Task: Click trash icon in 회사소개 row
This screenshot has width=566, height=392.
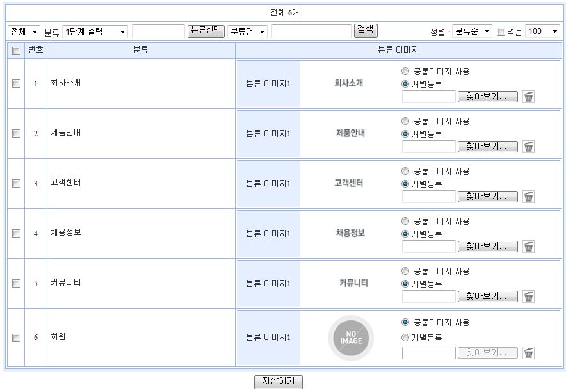Action: (x=528, y=97)
